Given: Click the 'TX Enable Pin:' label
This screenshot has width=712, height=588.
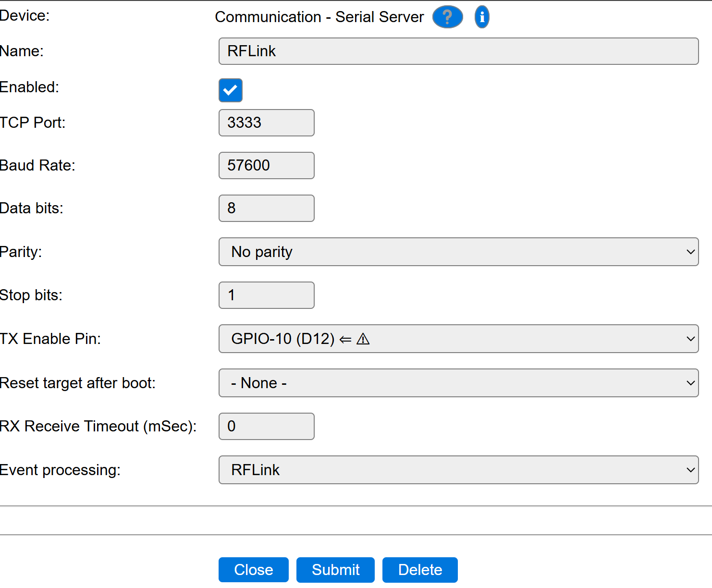Looking at the screenshot, I should click(x=50, y=339).
